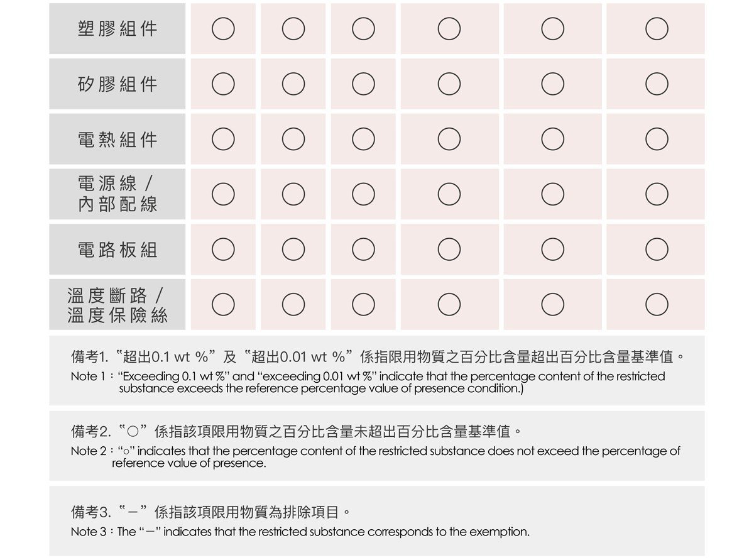Viewport: 754px width, 560px height.
Task: Click the third circle in the 電熱組件 row
Action: (363, 140)
